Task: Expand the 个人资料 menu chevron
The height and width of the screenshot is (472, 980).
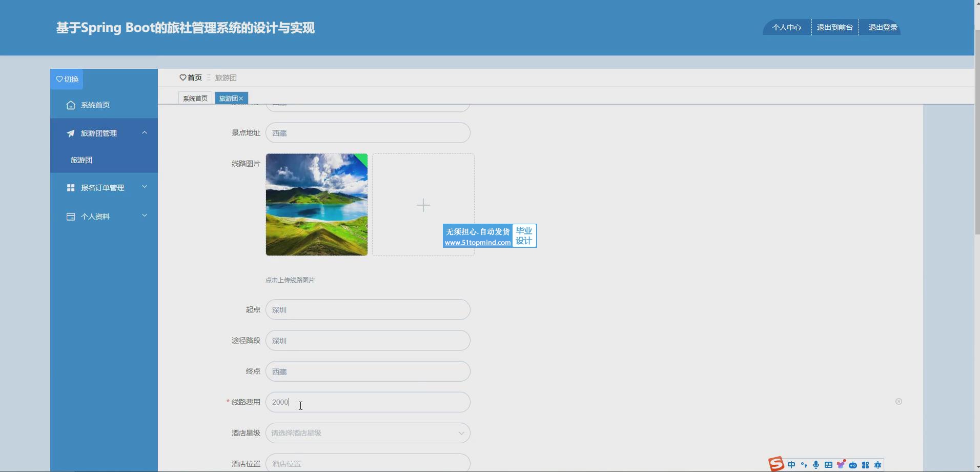Action: coord(145,215)
